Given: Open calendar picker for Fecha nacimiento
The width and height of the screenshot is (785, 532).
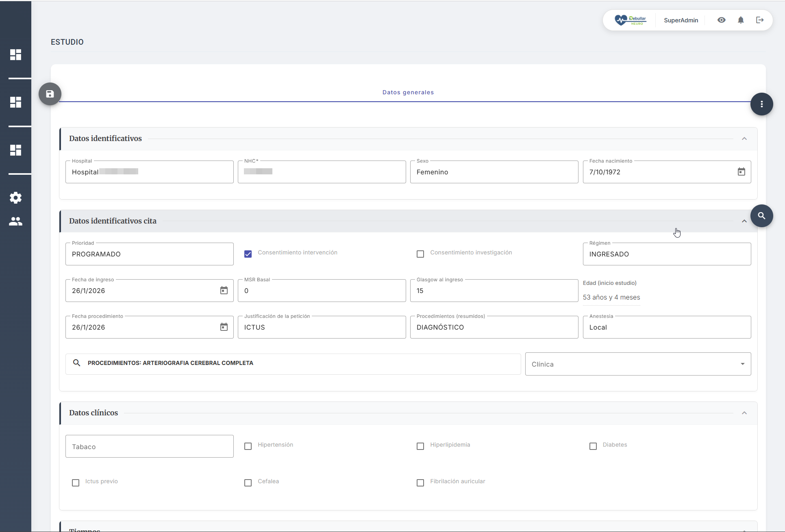Looking at the screenshot, I should [741, 172].
